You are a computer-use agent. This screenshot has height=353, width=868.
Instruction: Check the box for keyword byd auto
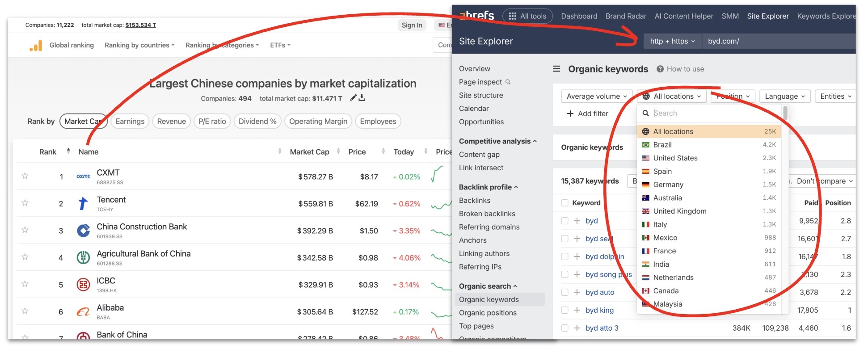click(x=565, y=292)
